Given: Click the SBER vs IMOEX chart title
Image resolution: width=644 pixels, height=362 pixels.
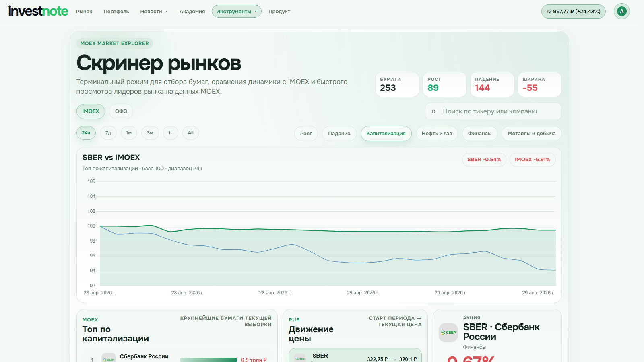Looking at the screenshot, I should (111, 158).
